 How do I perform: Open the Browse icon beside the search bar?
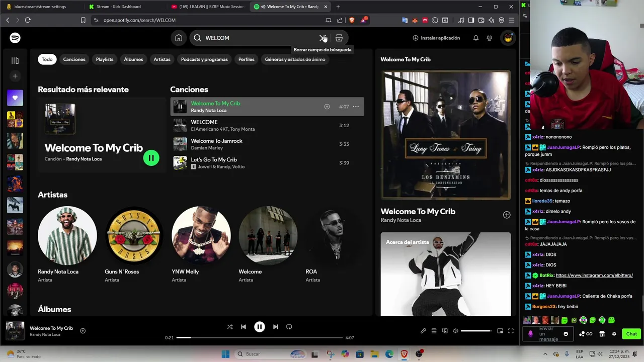339,38
